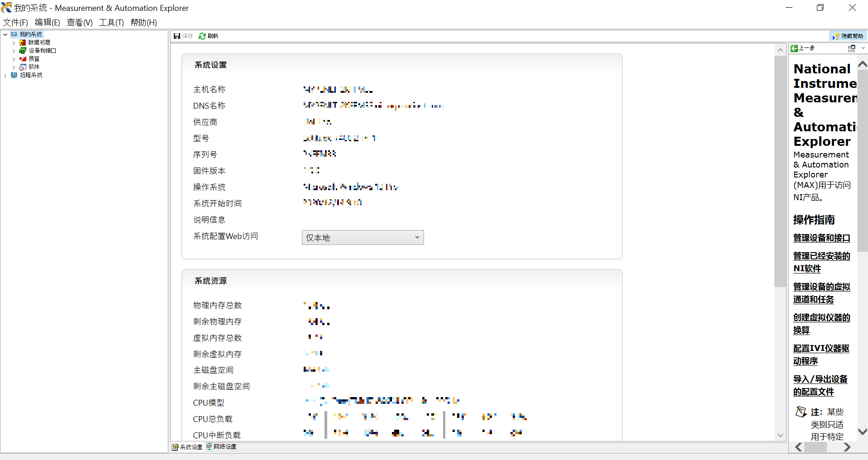This screenshot has width=868, height=460.
Task: Open the 管理设备的虚拟通道和任务 help link
Action: point(822,293)
